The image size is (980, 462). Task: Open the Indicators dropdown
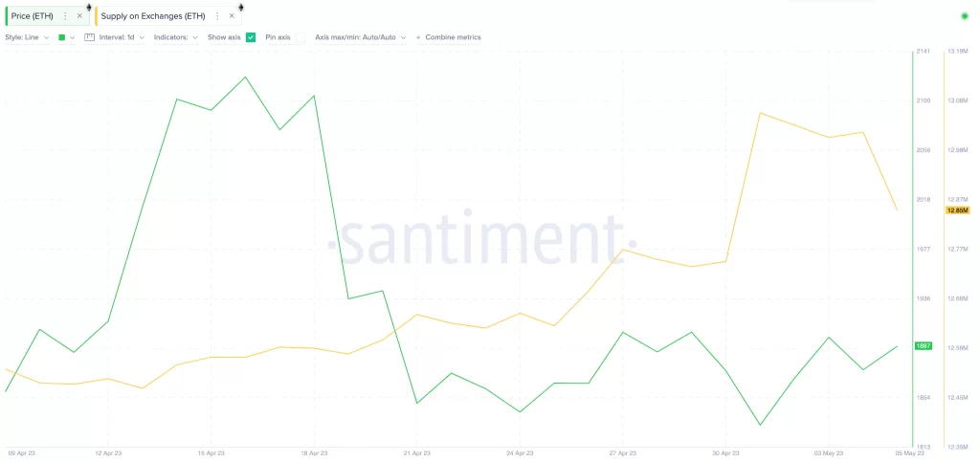tap(176, 37)
